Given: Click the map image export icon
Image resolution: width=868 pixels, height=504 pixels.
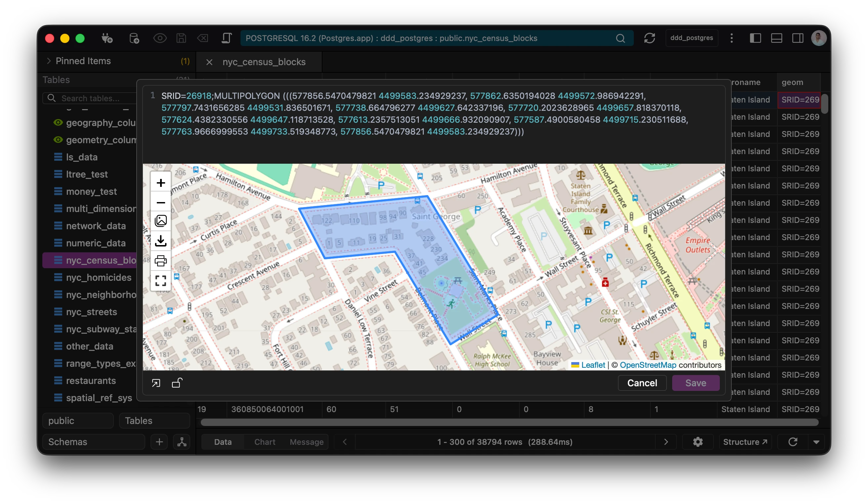Looking at the screenshot, I should [160, 221].
